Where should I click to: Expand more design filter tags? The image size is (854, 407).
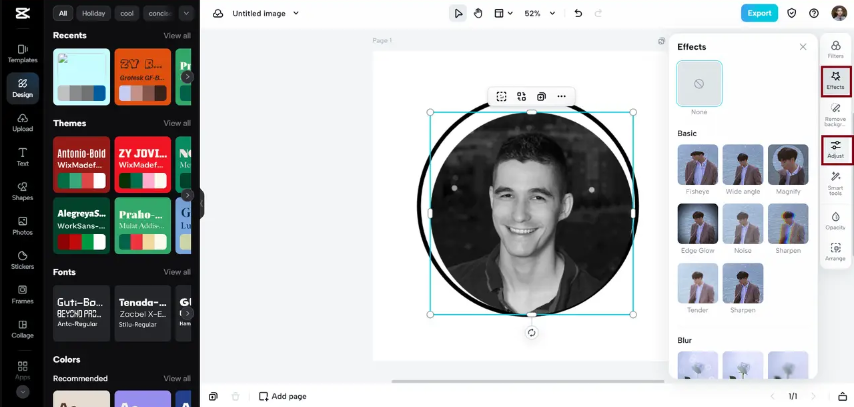(x=186, y=14)
